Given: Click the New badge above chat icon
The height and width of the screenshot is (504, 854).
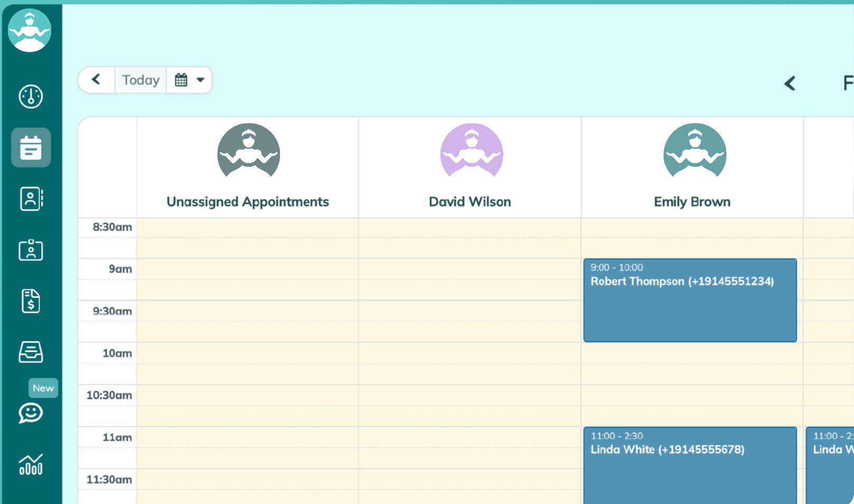Looking at the screenshot, I should click(x=43, y=388).
